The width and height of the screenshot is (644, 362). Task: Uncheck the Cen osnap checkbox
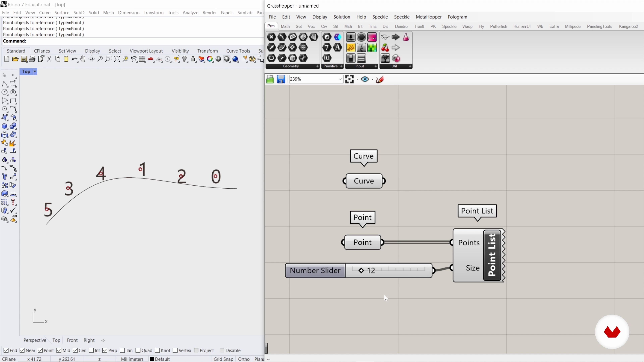(x=75, y=350)
